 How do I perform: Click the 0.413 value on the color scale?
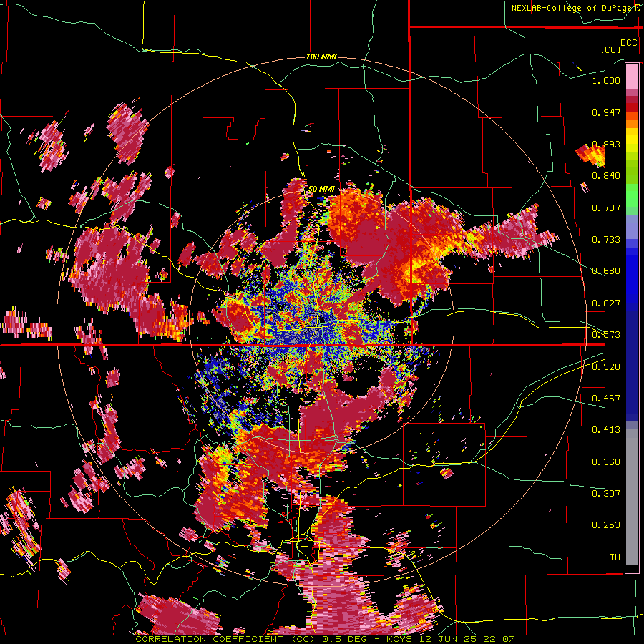pyautogui.click(x=606, y=430)
